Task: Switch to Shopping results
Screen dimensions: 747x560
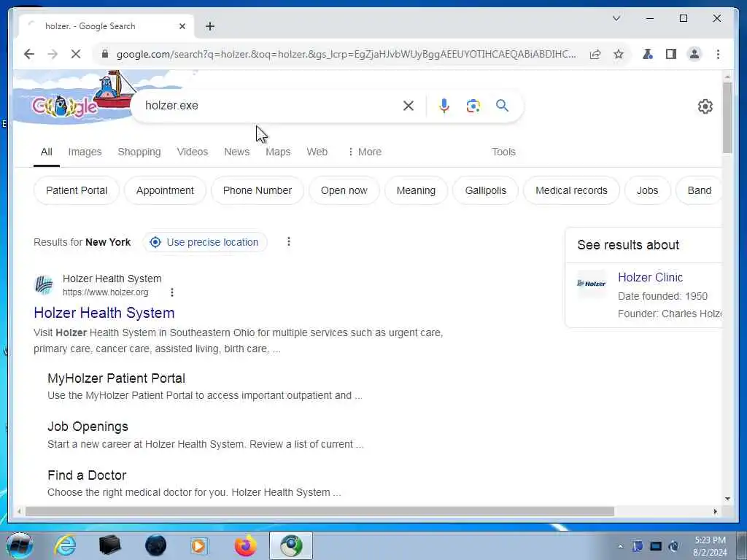Action: pyautogui.click(x=139, y=152)
